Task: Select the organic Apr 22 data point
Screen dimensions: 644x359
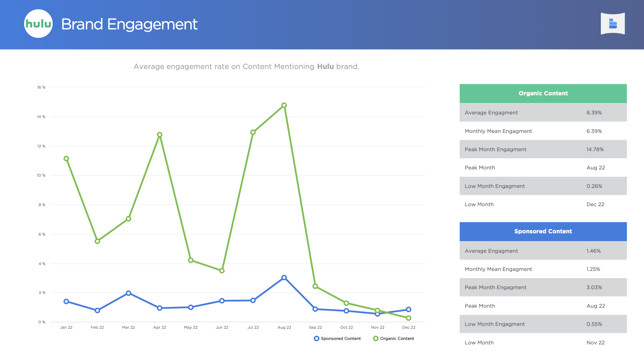Action: (159, 135)
